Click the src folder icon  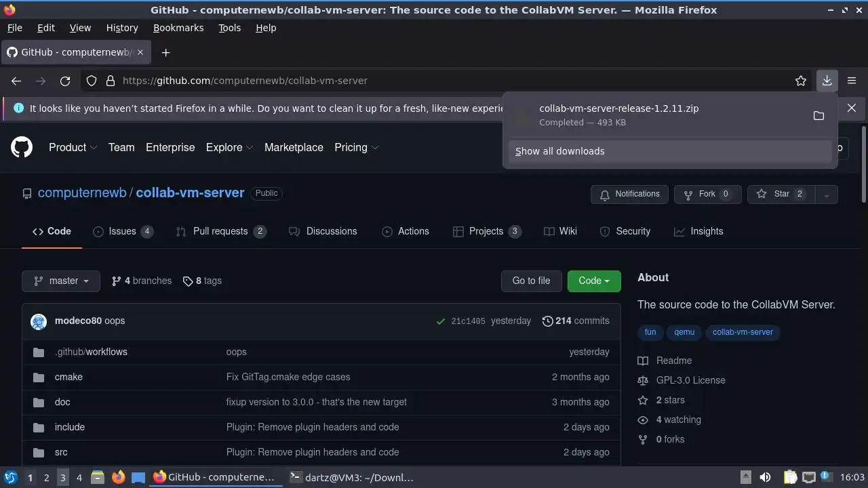pos(39,452)
